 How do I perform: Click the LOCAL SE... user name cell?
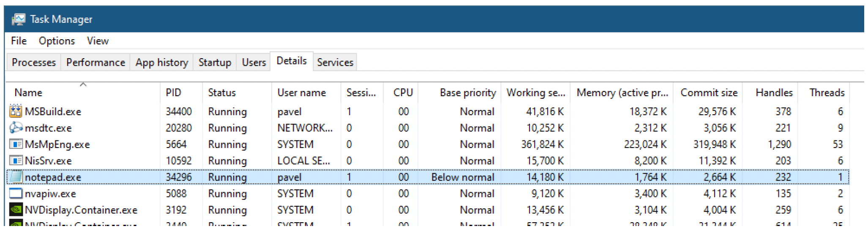[303, 161]
